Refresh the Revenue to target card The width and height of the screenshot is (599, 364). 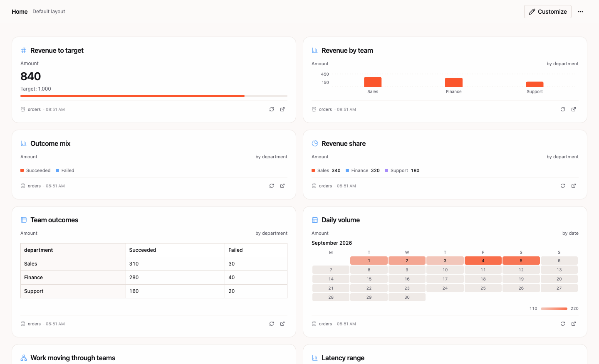(x=272, y=109)
